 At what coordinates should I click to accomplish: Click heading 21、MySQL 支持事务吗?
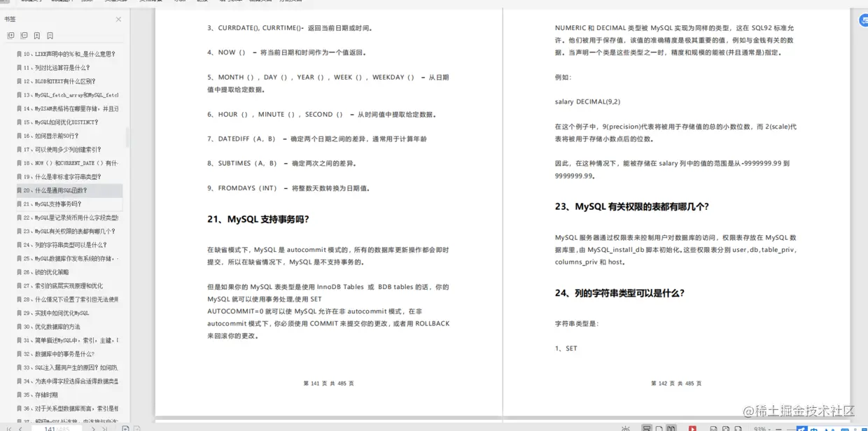click(258, 219)
